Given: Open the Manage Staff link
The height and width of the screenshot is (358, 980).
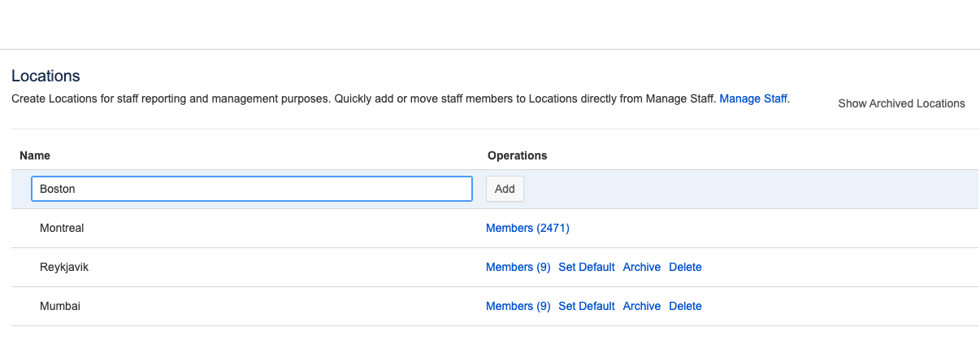Looking at the screenshot, I should [x=753, y=99].
